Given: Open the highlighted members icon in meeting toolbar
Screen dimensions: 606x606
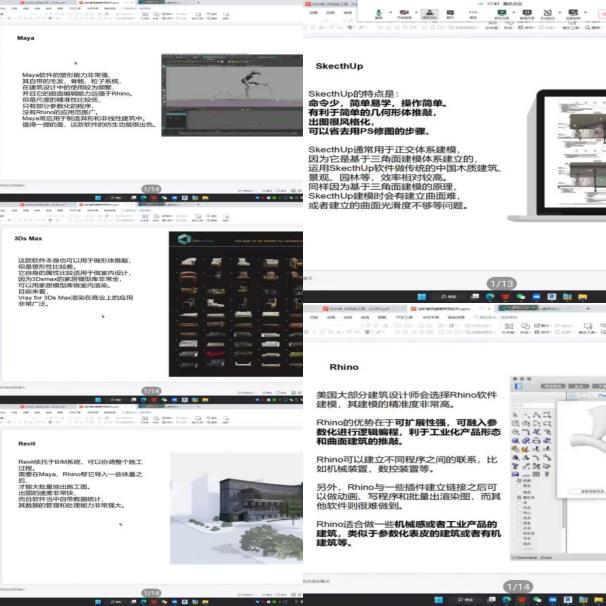Looking at the screenshot, I should 429,12.
